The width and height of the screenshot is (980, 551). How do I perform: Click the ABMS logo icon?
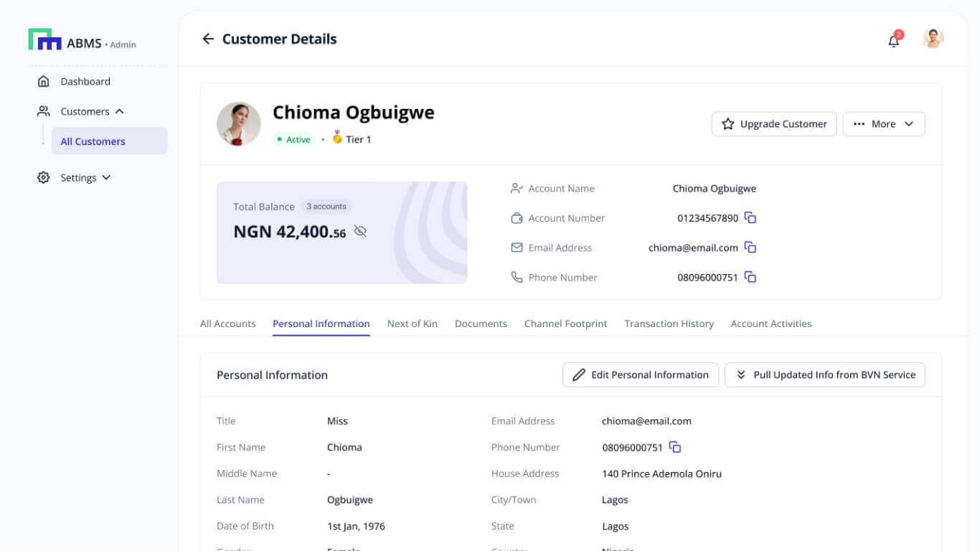[x=44, y=40]
